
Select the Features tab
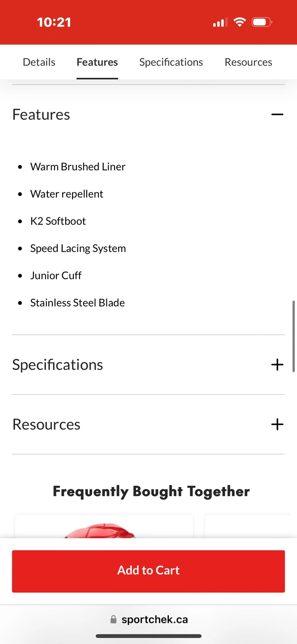[97, 62]
